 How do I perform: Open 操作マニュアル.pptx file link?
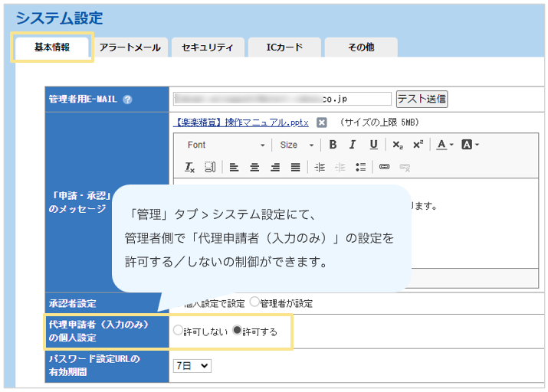[241, 122]
